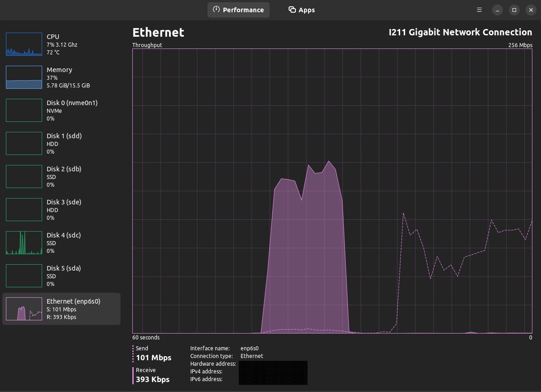Click the interface name value enp6s0
Viewport: 541px width, 392px height.
249,348
